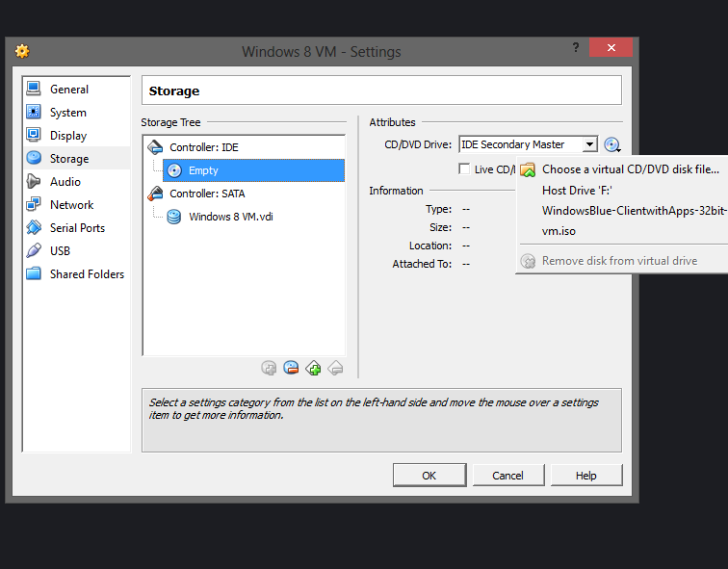Open the Serial Ports settings category
This screenshot has width=728, height=569.
click(77, 228)
